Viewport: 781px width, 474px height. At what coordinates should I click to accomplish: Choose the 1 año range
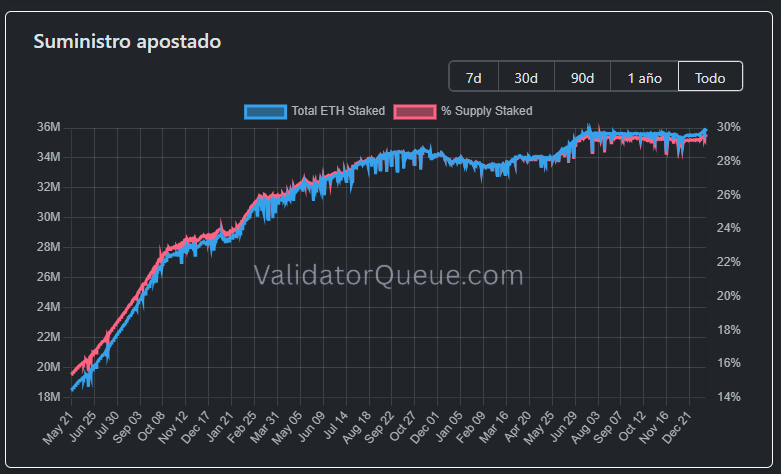click(x=644, y=77)
